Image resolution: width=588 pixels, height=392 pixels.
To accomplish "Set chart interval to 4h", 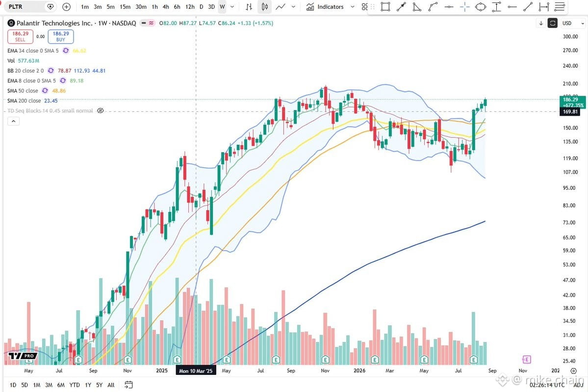I will (166, 7).
